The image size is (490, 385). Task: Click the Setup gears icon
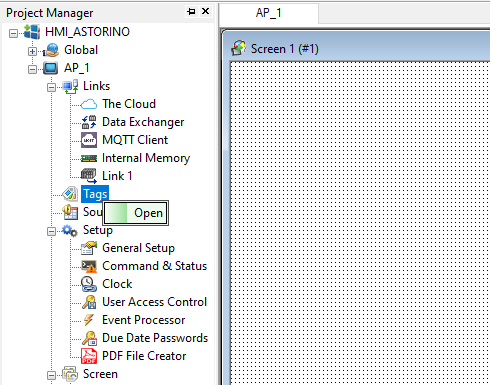[x=70, y=230]
